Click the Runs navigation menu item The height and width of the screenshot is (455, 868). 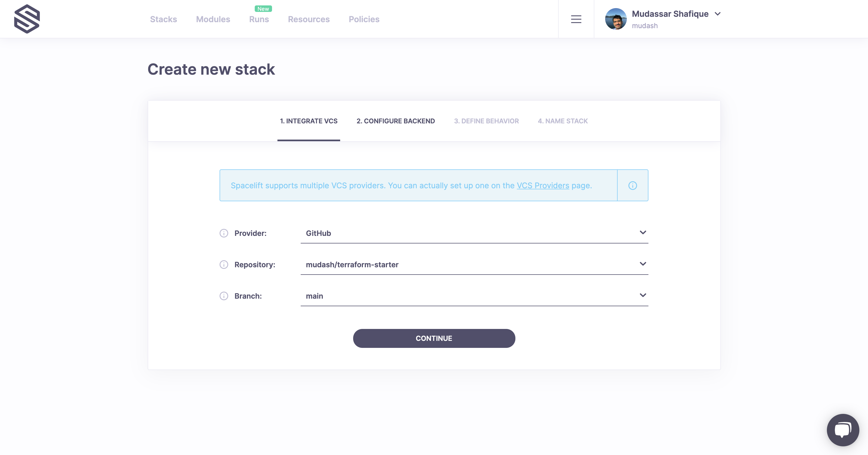259,19
